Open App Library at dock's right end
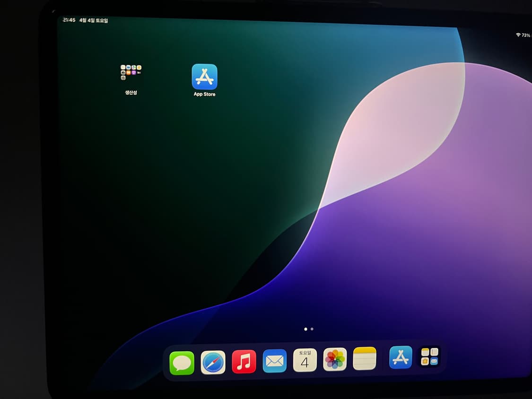The width and height of the screenshot is (532, 399). (x=430, y=356)
